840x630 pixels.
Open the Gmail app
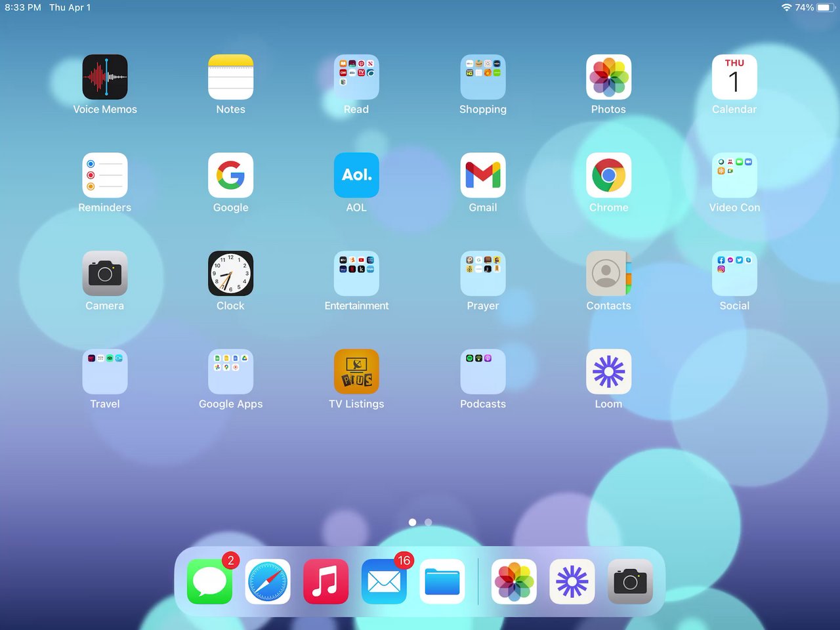(x=483, y=175)
